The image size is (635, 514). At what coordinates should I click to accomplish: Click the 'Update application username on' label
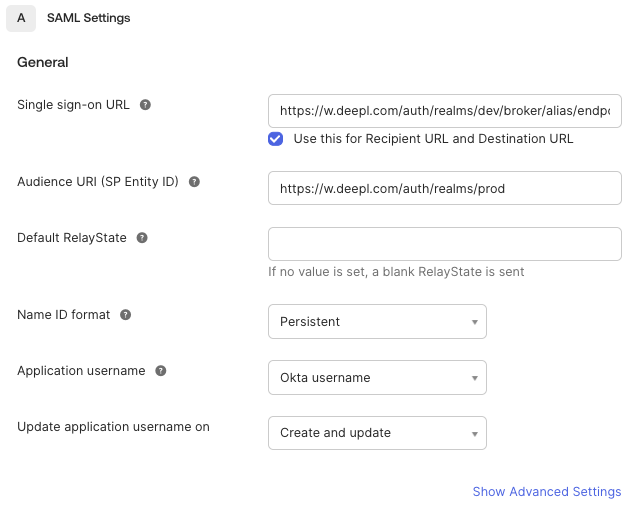pos(113,427)
